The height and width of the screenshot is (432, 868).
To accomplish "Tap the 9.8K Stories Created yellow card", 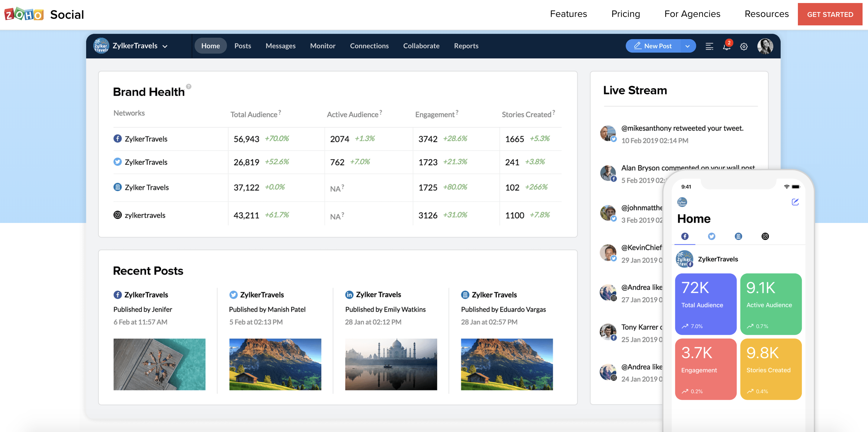I will pos(771,369).
